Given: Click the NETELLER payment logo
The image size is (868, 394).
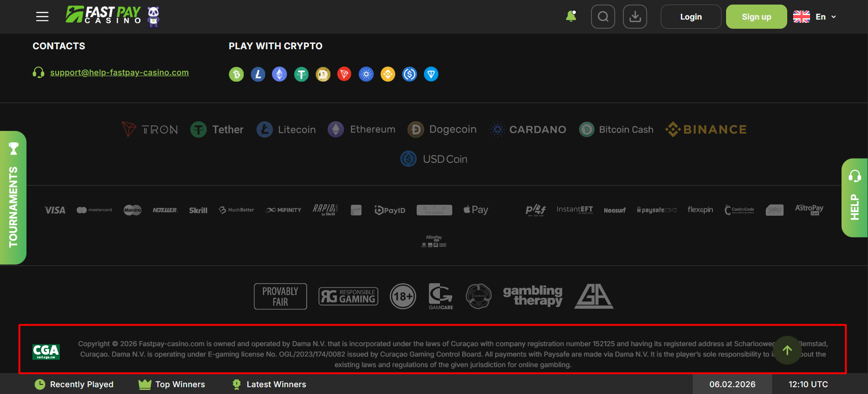Looking at the screenshot, I should (x=165, y=210).
